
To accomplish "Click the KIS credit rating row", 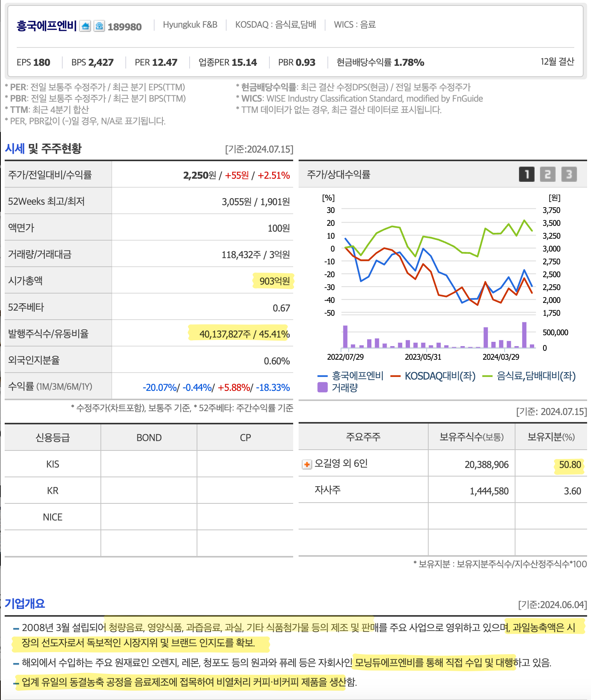I will click(149, 464).
